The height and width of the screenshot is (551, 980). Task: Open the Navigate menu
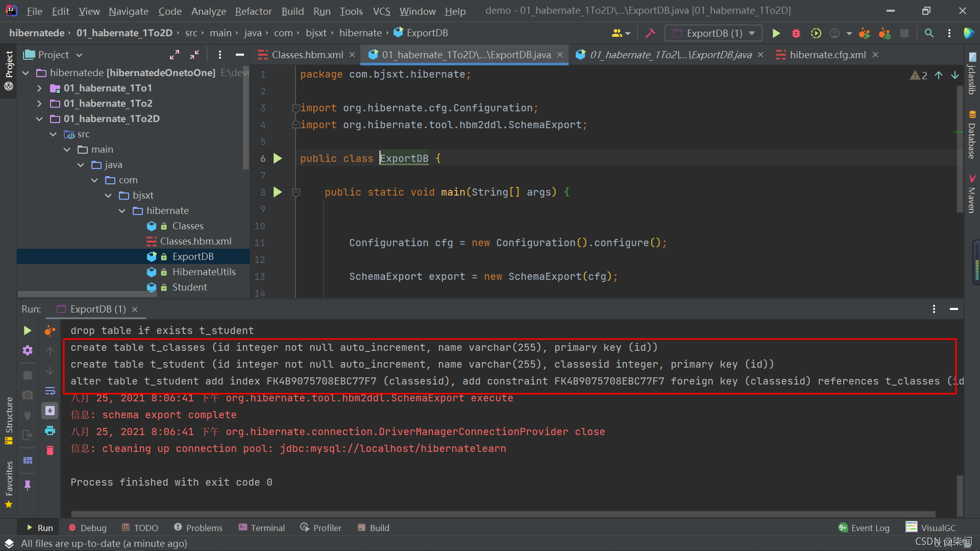tap(128, 11)
